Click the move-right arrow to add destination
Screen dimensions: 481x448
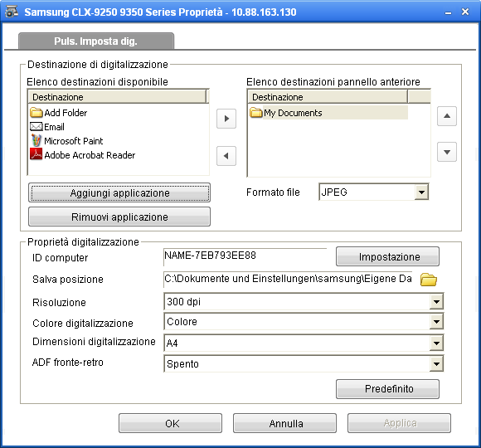[x=226, y=119]
